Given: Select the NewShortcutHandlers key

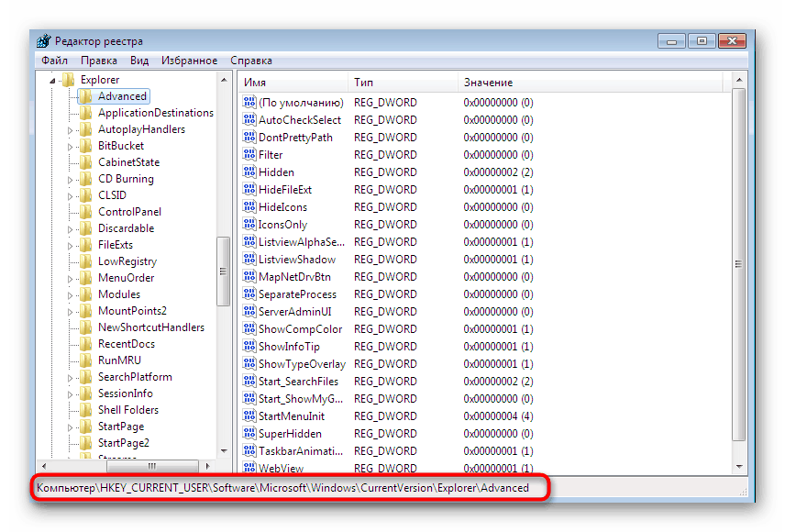Looking at the screenshot, I should (x=151, y=327).
